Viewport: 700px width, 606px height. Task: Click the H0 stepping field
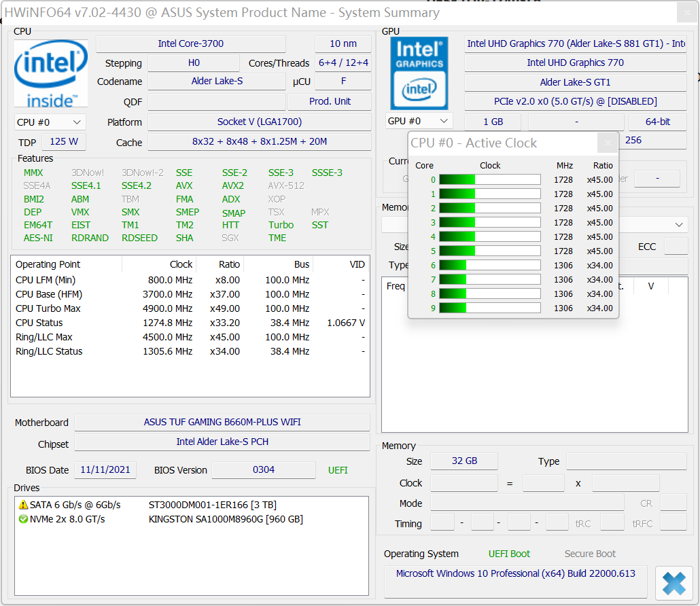(x=194, y=63)
